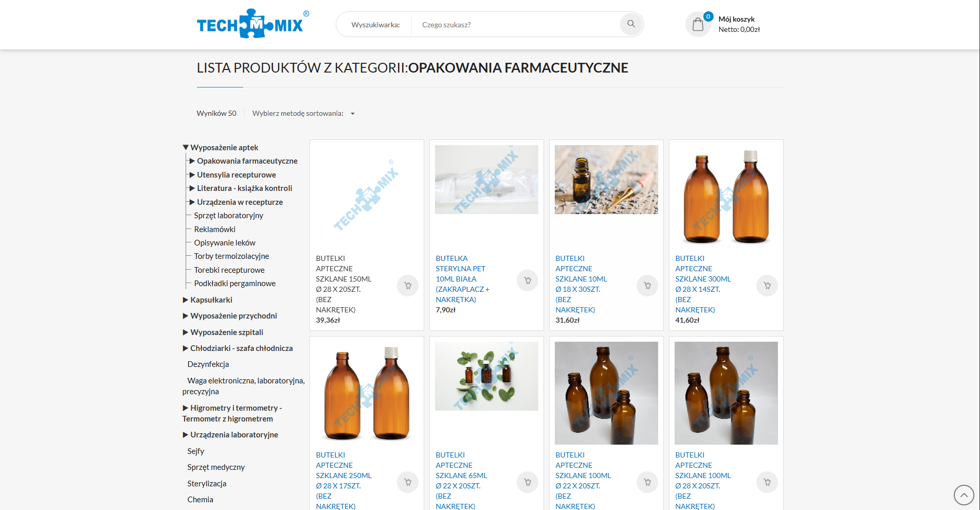Expand Wyposażenie szpitali category
980x510 pixels.
tap(186, 332)
